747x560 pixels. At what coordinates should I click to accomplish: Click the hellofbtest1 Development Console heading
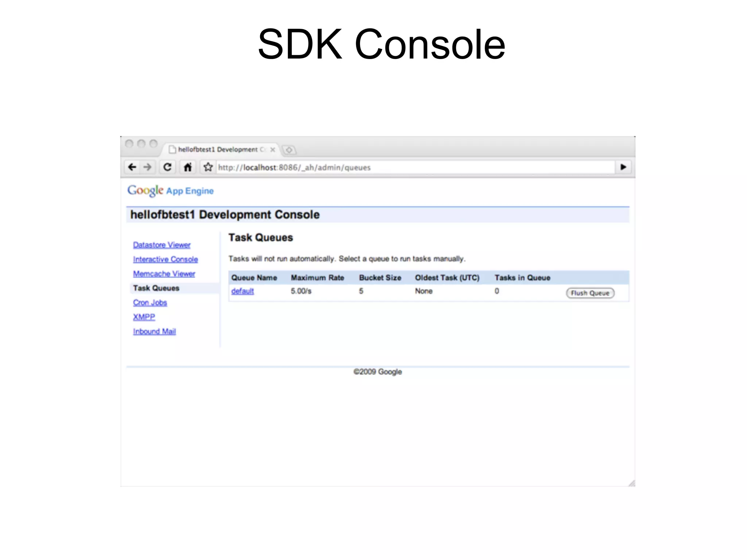point(225,215)
